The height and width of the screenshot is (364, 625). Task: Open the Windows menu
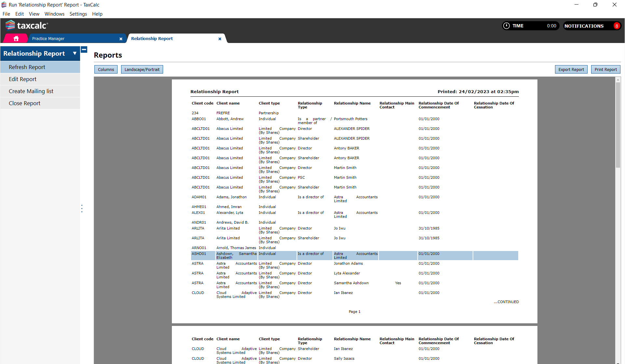point(54,14)
